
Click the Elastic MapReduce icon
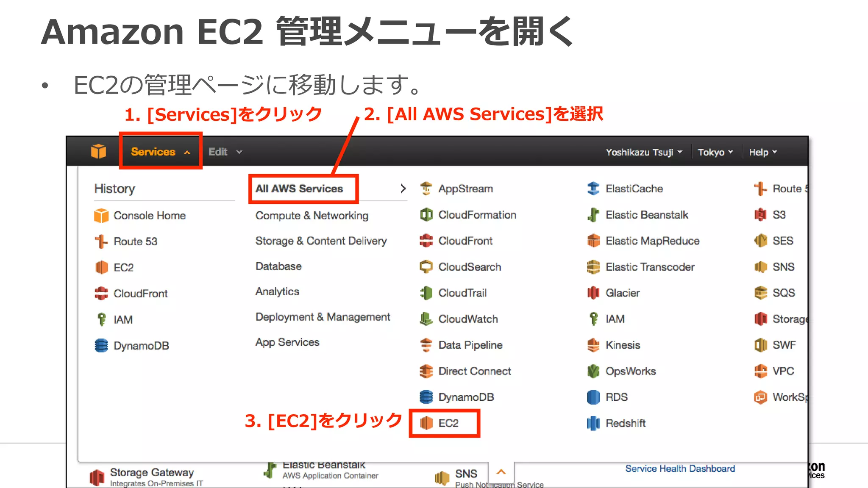pyautogui.click(x=593, y=241)
